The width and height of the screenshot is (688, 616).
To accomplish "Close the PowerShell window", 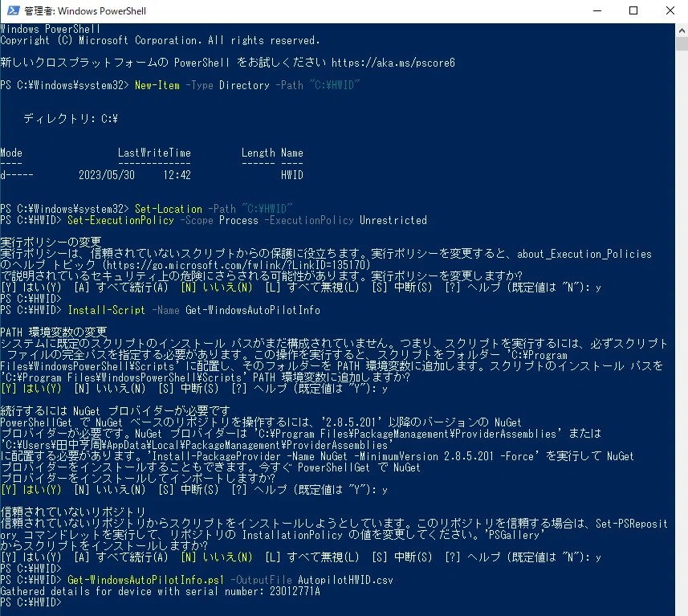I will (670, 10).
